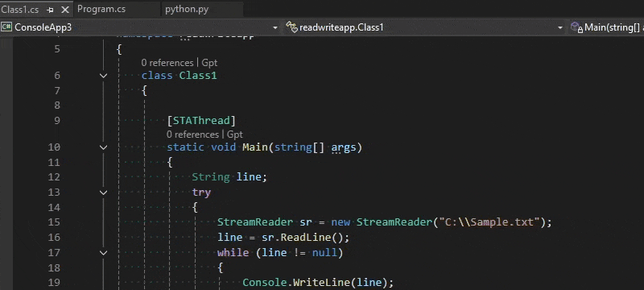The image size is (644, 290).
Task: Click line number 8 in the margin
Action: [56, 106]
